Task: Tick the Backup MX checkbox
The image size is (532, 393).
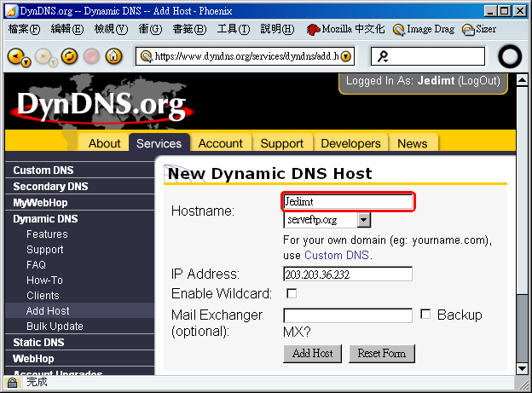Action: [425, 314]
